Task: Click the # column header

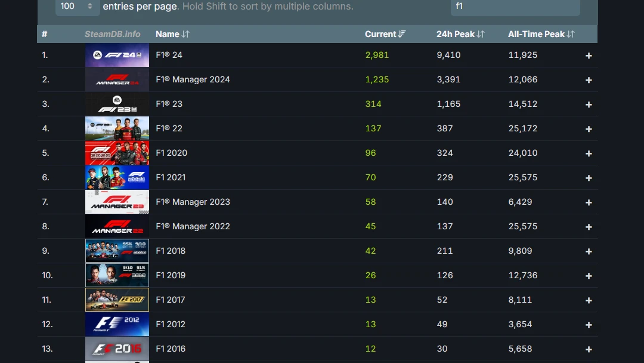Action: [44, 34]
